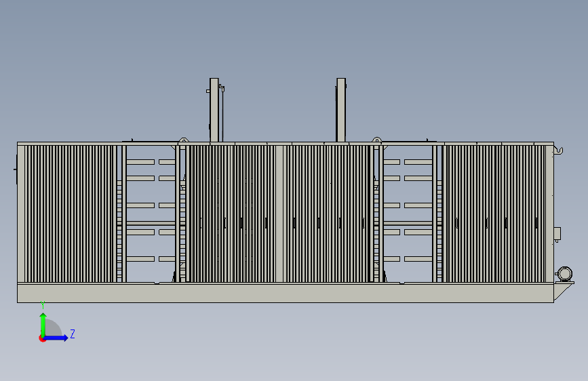Select the small box on the right end wall
Viewport: 588px width, 381px height.
click(557, 234)
